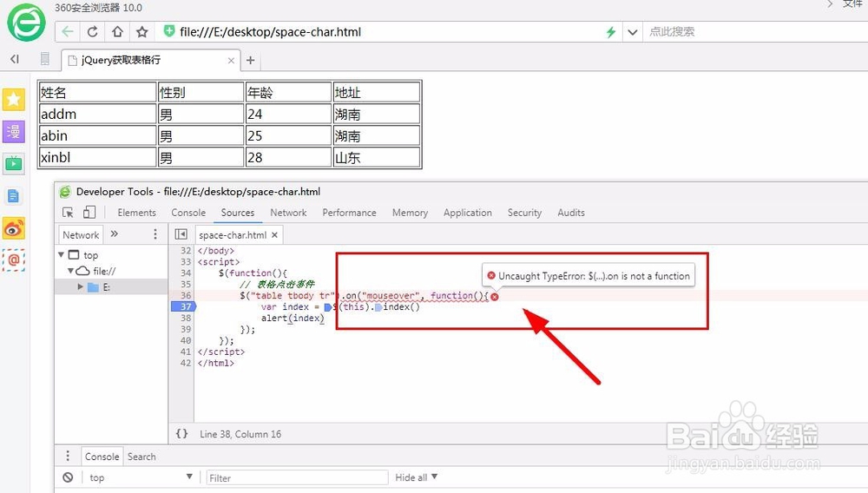Select the Network navigator tab in Sources sidebar
868x493 pixels.
tap(81, 234)
